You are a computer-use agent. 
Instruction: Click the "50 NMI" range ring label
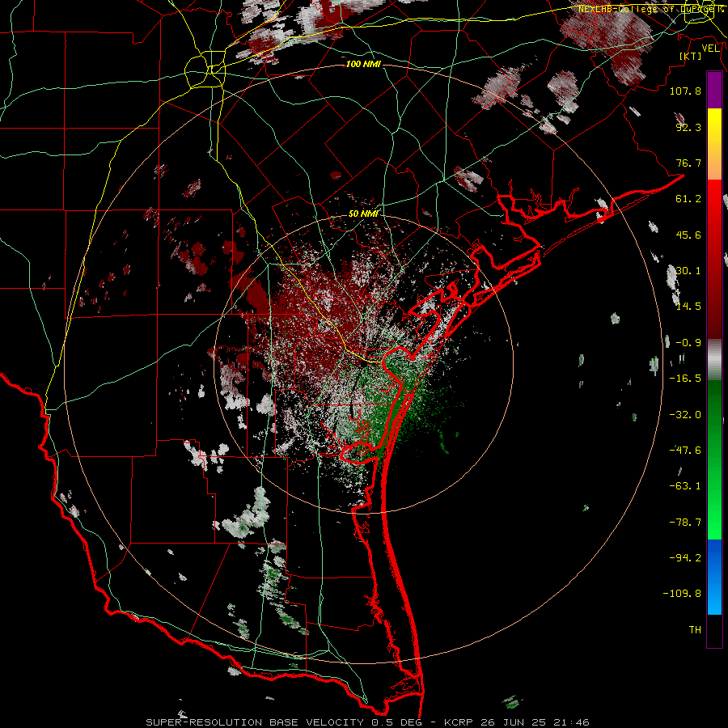(x=363, y=214)
